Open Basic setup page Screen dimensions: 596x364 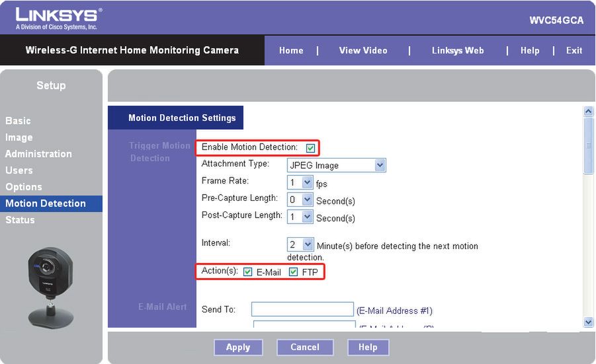(18, 121)
